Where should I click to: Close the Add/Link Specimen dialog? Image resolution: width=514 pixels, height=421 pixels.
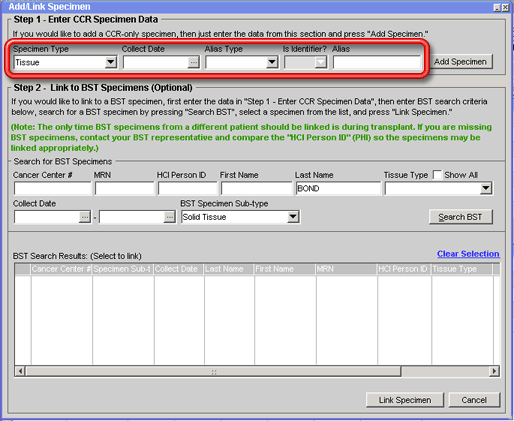[506, 7]
